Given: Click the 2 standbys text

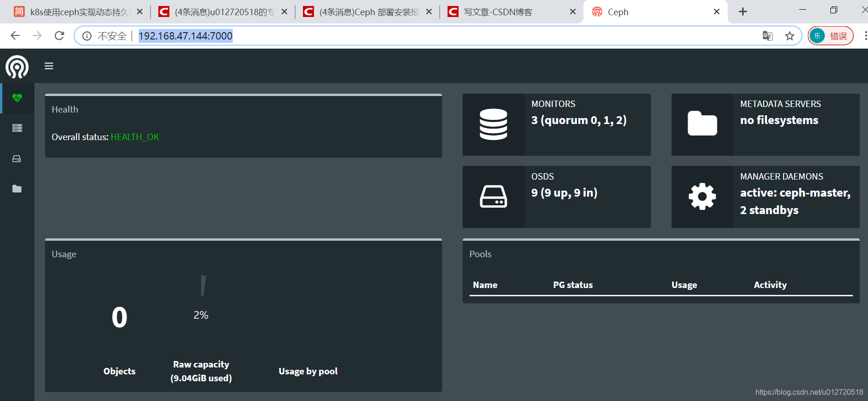Looking at the screenshot, I should pos(769,210).
